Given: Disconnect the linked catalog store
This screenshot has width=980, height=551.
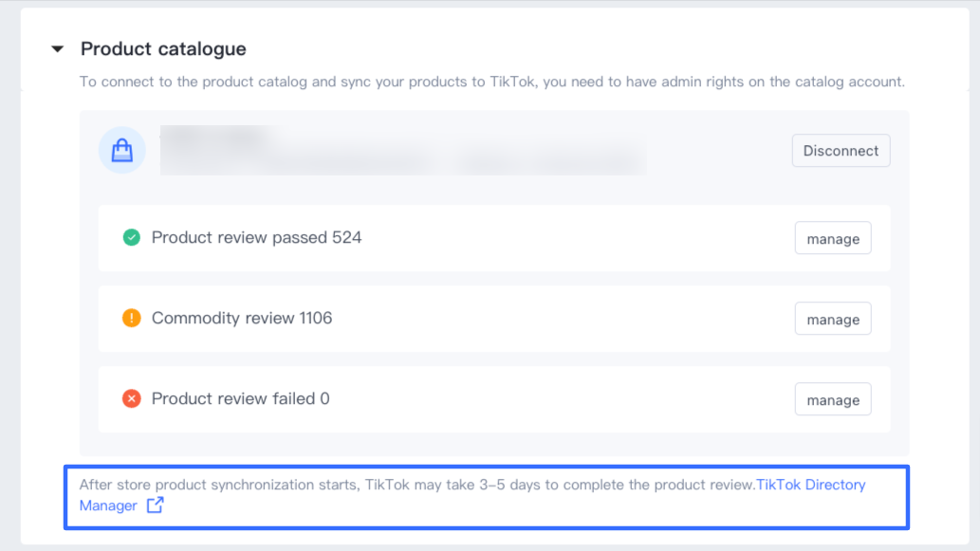Looking at the screenshot, I should 841,151.
